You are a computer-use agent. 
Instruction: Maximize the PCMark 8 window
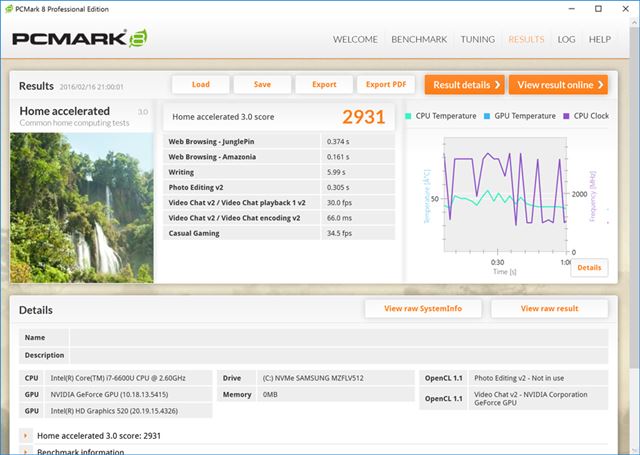tap(598, 9)
